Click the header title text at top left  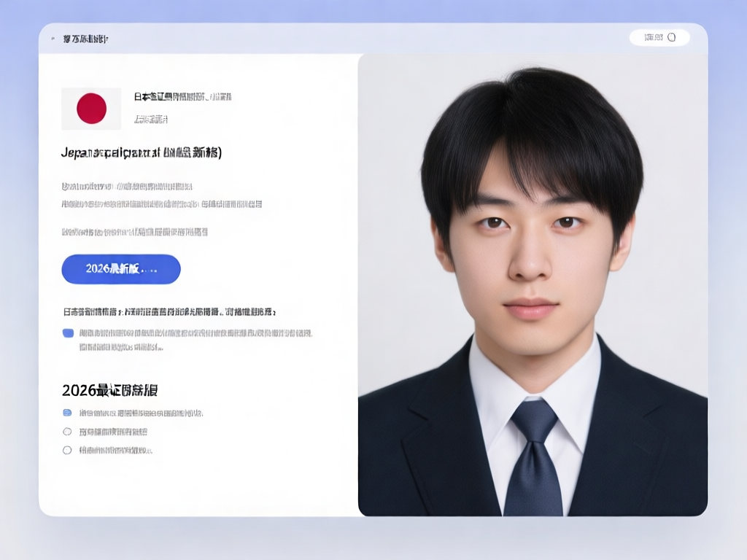click(85, 38)
